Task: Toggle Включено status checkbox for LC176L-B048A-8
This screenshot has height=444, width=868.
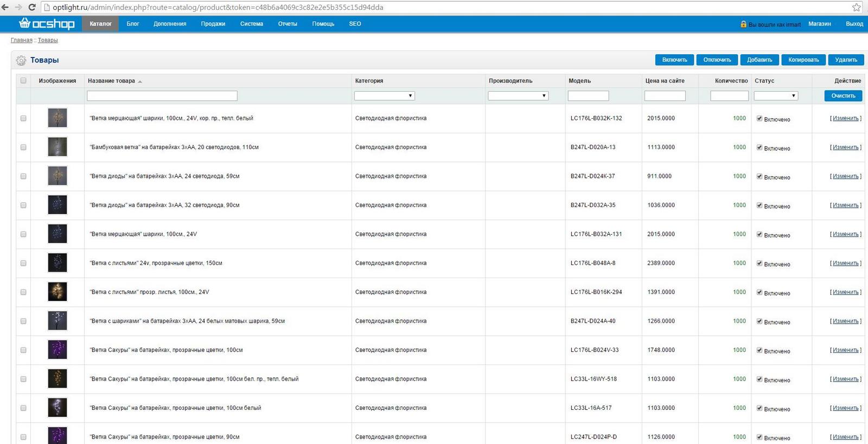Action: (759, 263)
